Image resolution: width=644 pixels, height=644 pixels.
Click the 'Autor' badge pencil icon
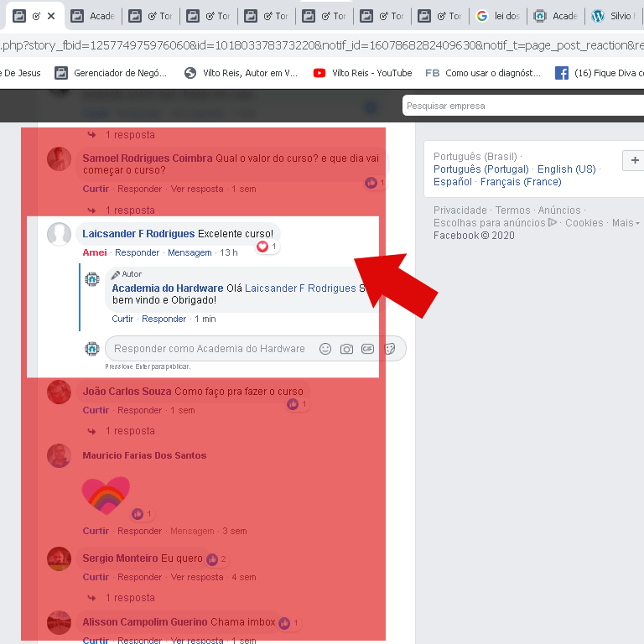[116, 274]
